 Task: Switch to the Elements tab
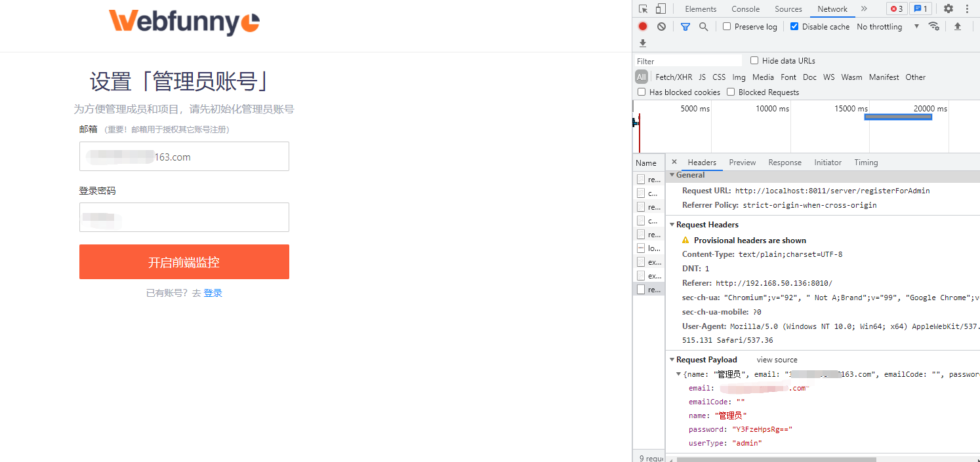click(701, 9)
